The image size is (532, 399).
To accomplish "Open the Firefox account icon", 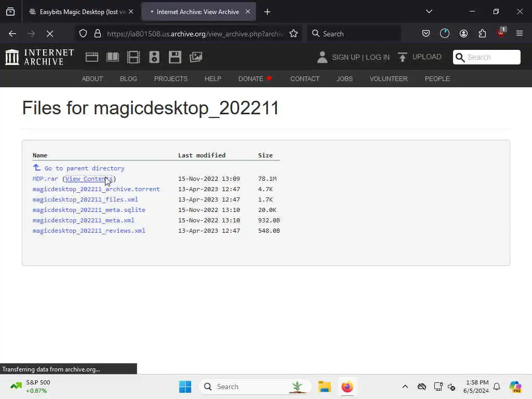I will coord(463,34).
